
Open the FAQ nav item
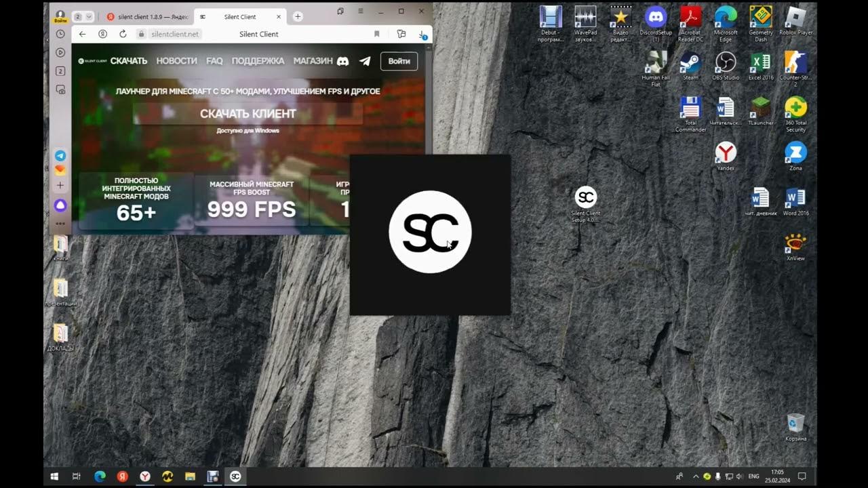coord(214,61)
